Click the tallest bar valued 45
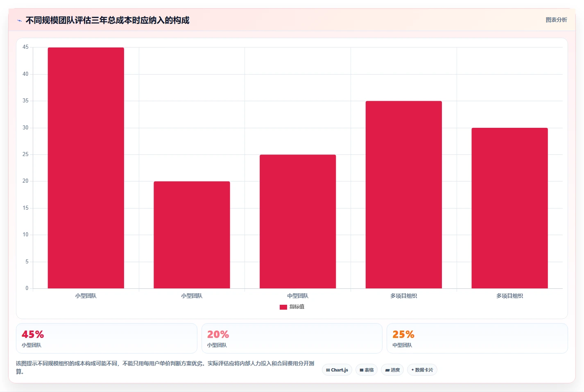584x392 pixels. [86, 168]
